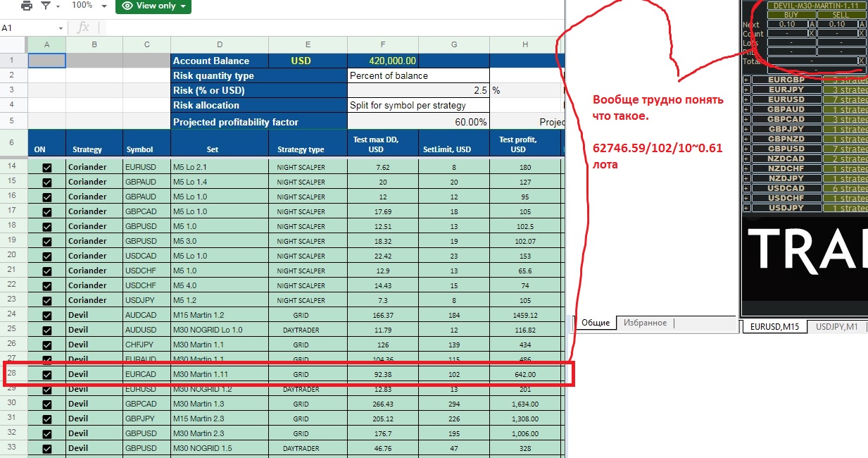Switch to the Общие tab

coord(596,323)
